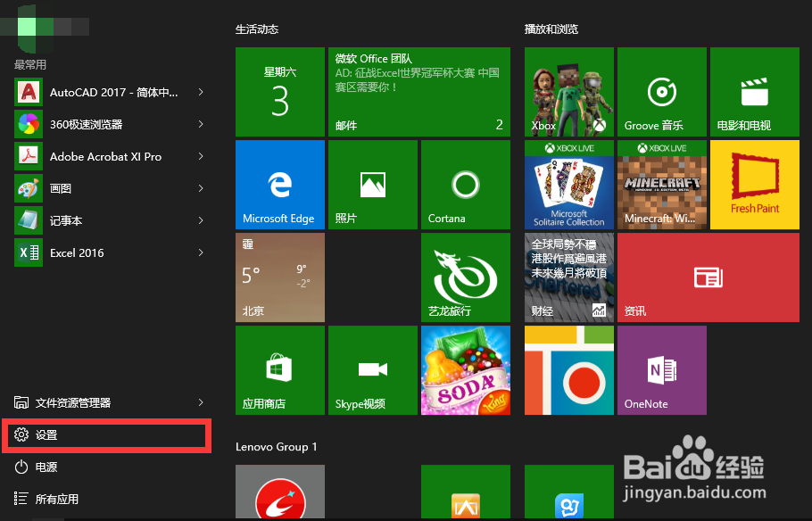Expand the 文件资源管理器 chevron
Screen dimensions: 812x521
point(201,402)
